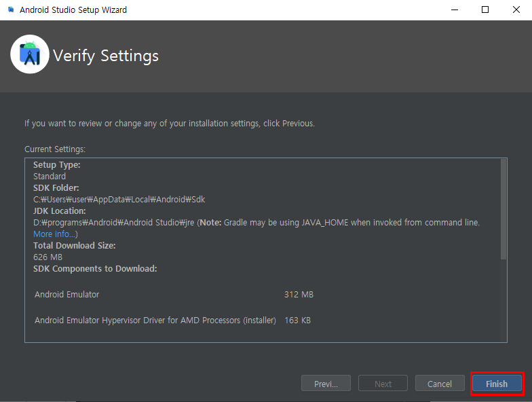This screenshot has width=532, height=402.
Task: Click the SDK Components to Download label
Action: [95, 269]
